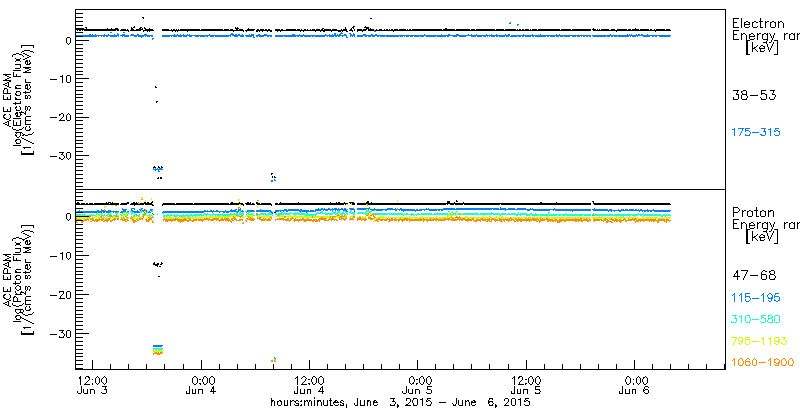The image size is (800, 410).
Task: Select proton energy label 47-68
Action: point(754,276)
